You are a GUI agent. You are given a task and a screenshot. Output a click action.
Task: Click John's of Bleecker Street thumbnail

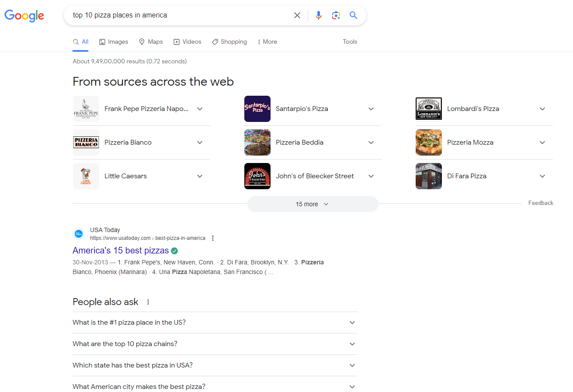[257, 176]
